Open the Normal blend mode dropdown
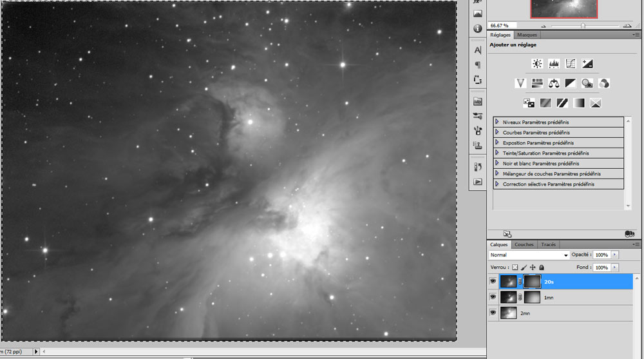Image resolution: width=644 pixels, height=359 pixels. coord(529,255)
